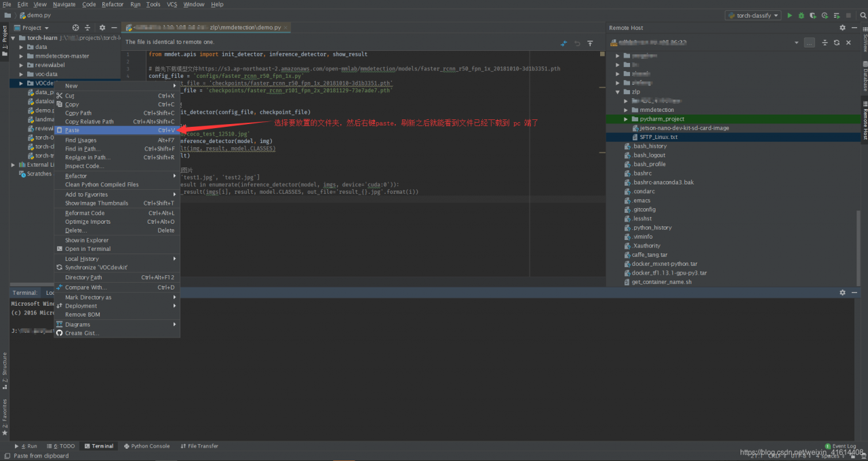This screenshot has width=868, height=461.
Task: Collapse all in Remote Host panel
Action: (x=825, y=42)
